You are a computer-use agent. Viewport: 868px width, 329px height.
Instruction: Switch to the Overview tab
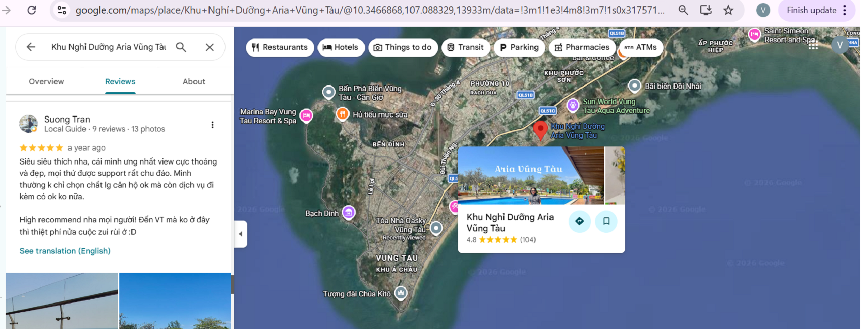pos(47,81)
